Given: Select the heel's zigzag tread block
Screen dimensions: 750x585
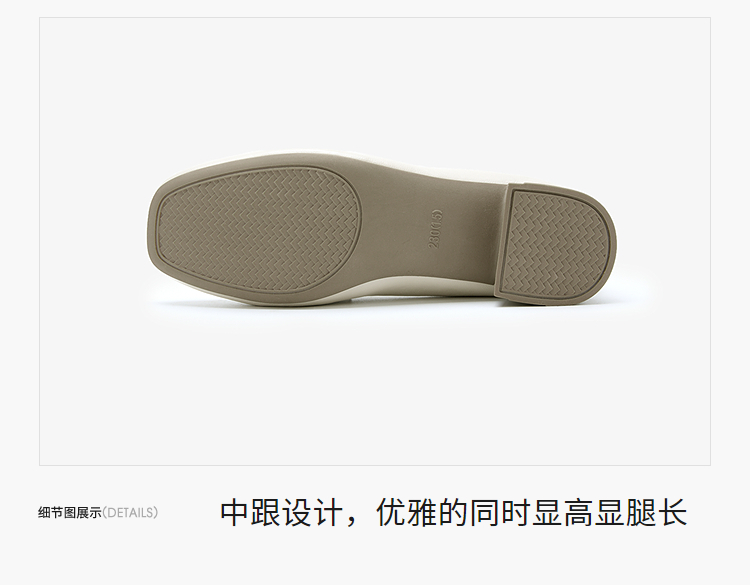Looking at the screenshot, I should coord(555,242).
